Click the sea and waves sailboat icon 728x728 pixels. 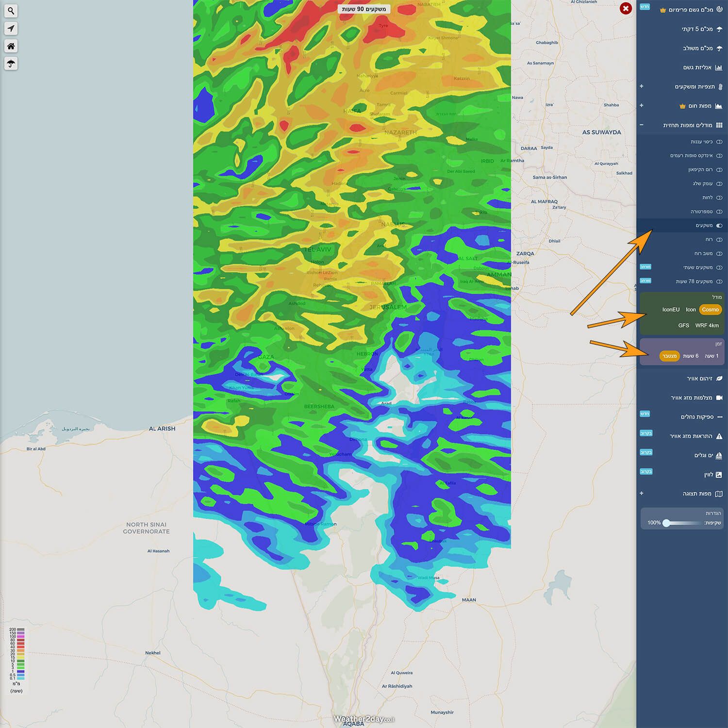click(719, 455)
